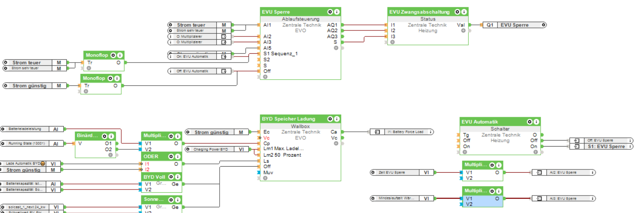Click the BYD Speicher Ladung block title
The image size is (644, 213).
(288, 119)
